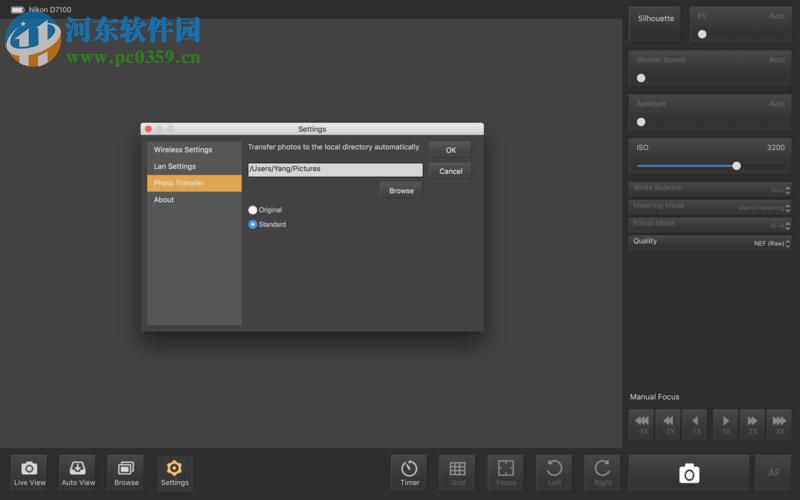Screen dimensions: 800x500
Task: Click the Silhouette button
Action: [x=655, y=24]
